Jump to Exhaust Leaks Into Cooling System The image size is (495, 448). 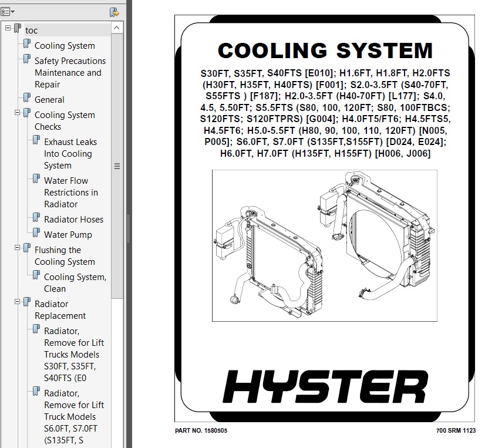pyautogui.click(x=70, y=154)
